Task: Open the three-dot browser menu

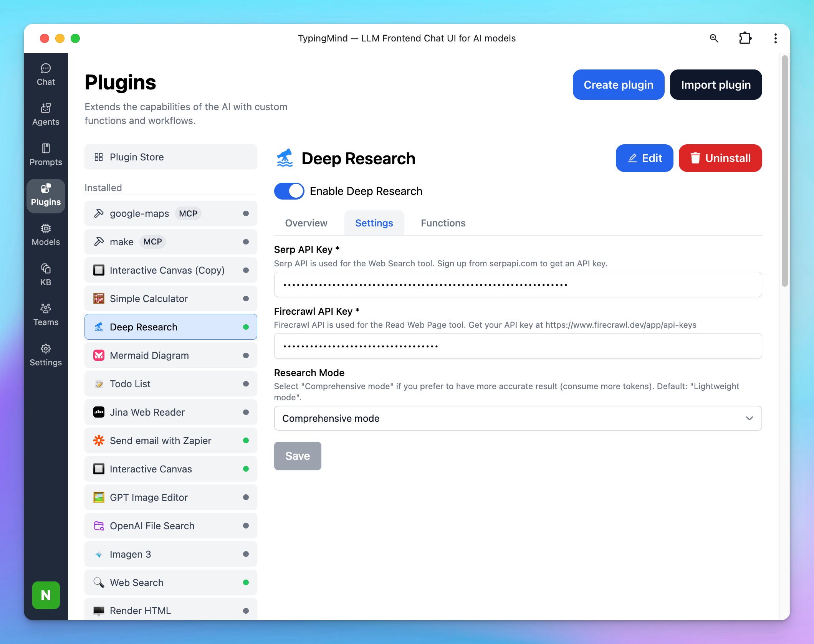Action: tap(775, 38)
